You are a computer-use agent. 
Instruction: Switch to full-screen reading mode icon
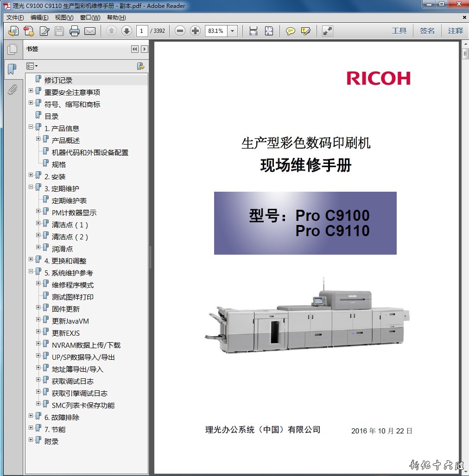point(328,31)
